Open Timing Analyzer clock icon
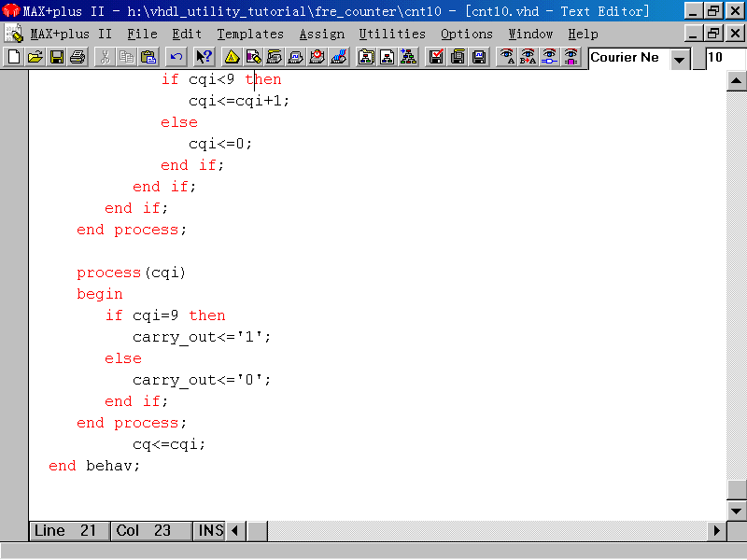 click(317, 57)
